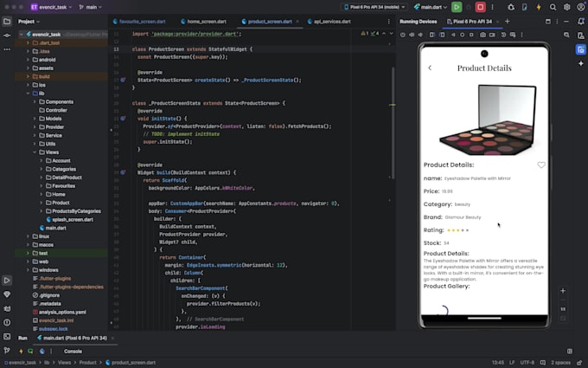Expand the ProductsByCategories folder
This screenshot has width=588, height=368.
(42, 211)
